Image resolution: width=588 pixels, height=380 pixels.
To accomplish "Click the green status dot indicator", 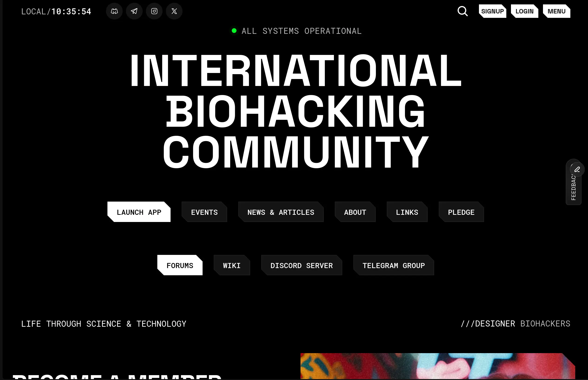I will point(234,31).
